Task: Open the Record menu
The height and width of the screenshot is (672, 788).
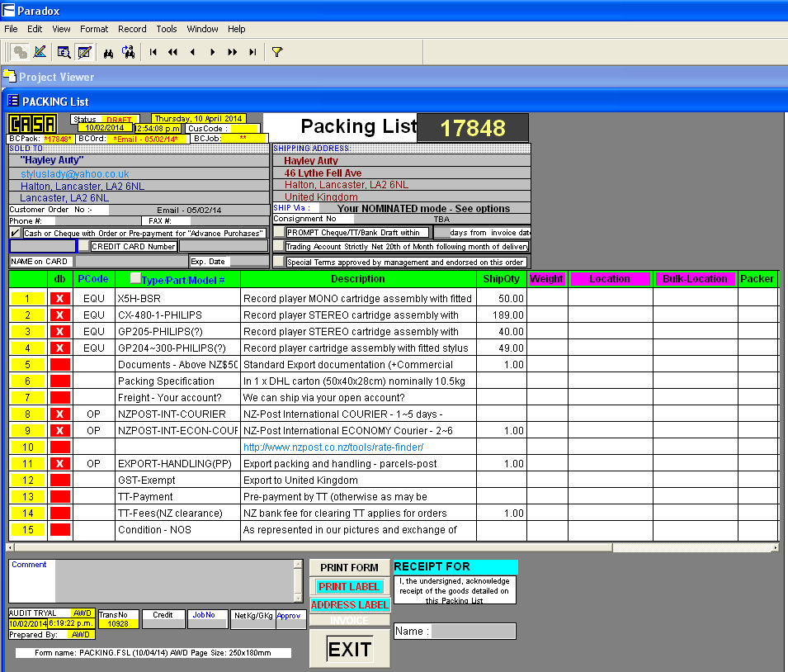Action: pos(132,29)
